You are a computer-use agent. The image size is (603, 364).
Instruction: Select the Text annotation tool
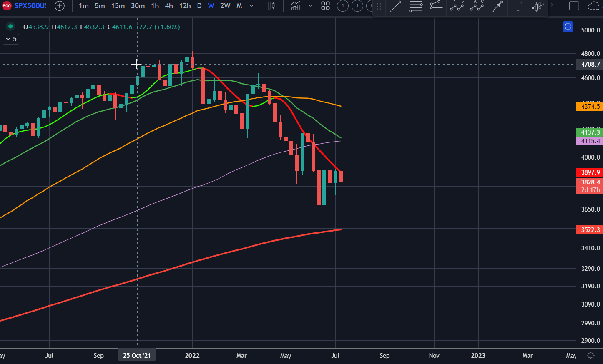pos(518,7)
